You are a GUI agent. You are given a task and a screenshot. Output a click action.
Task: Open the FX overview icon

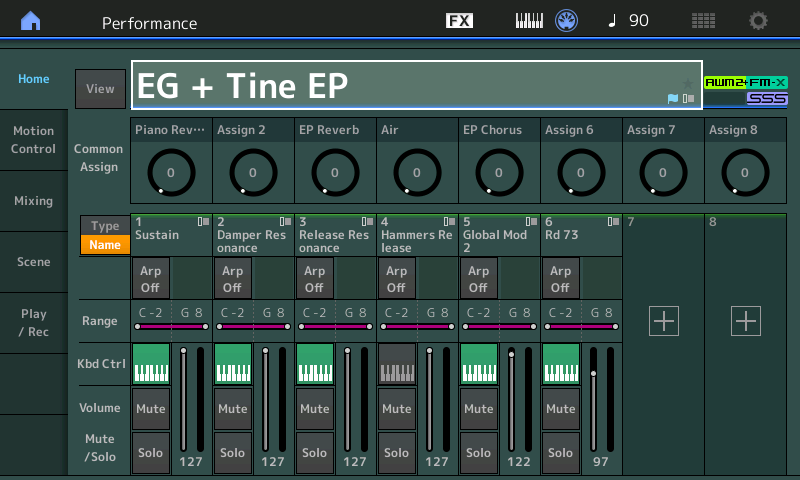(459, 20)
